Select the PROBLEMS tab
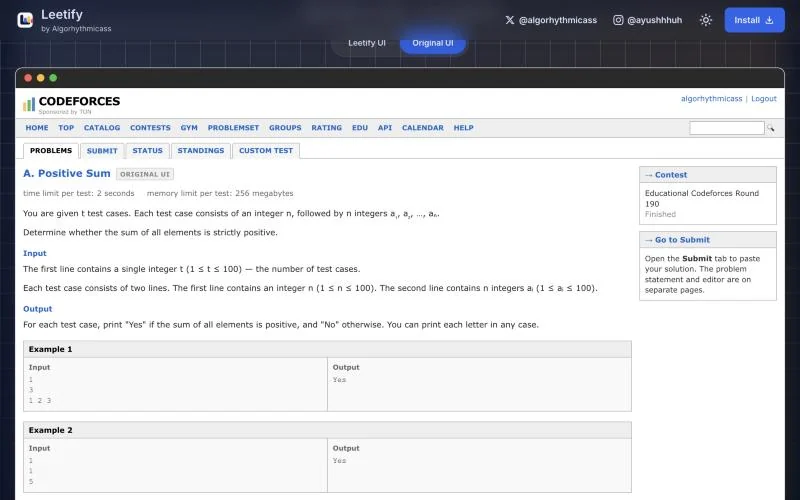 pyautogui.click(x=51, y=151)
